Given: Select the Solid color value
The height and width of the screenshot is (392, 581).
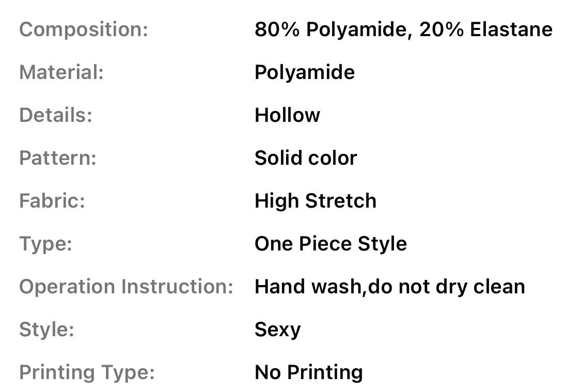Looking at the screenshot, I should (306, 158).
